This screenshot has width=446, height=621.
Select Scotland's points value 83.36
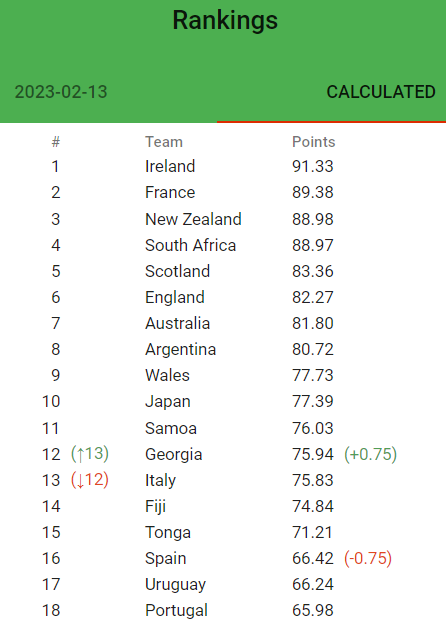click(313, 271)
